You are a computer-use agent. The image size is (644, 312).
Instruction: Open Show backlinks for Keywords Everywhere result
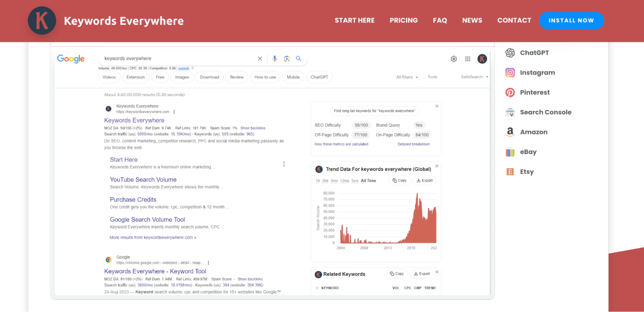click(x=253, y=128)
